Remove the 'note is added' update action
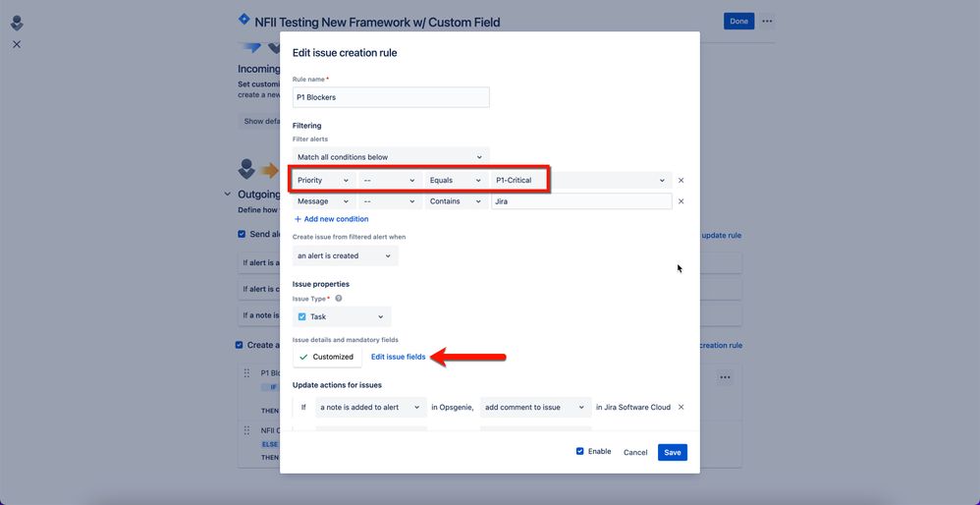 [x=681, y=407]
